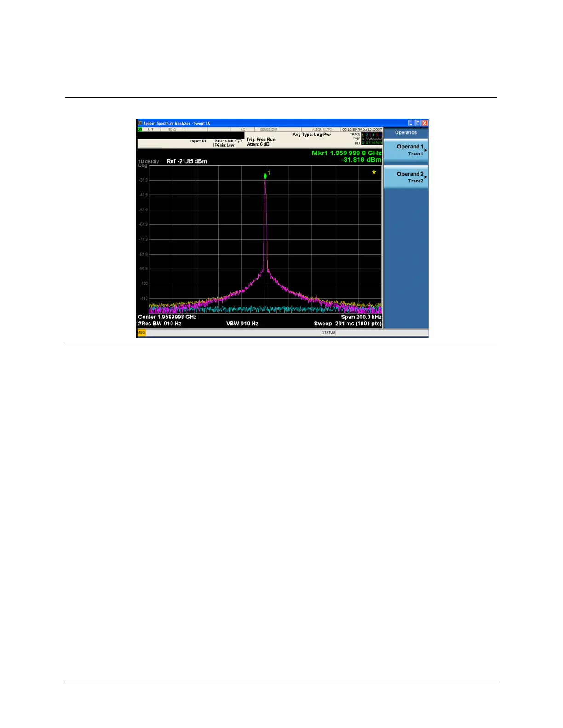Image resolution: width=563 pixels, height=728 pixels.
Task: Click the yellow asterisk indicator on graph
Action: coord(374,172)
